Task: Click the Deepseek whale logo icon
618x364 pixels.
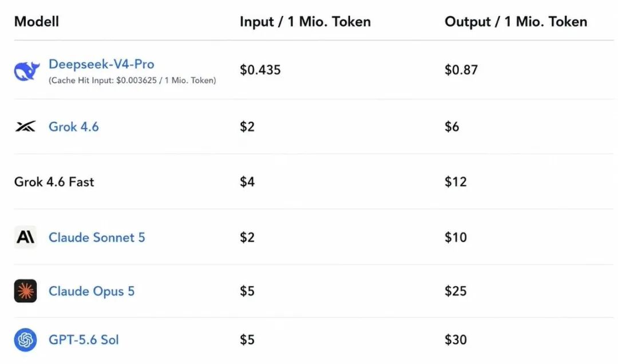Action: click(x=27, y=71)
